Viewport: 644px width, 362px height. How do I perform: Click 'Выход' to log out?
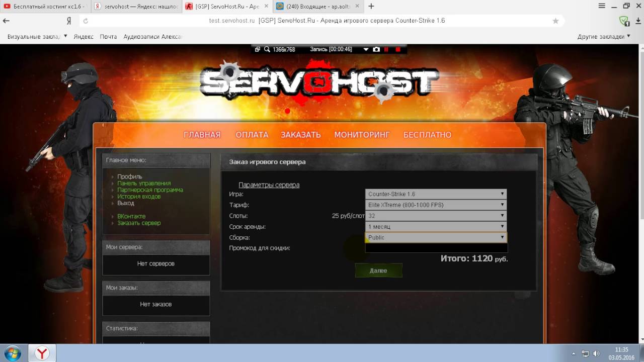point(126,203)
